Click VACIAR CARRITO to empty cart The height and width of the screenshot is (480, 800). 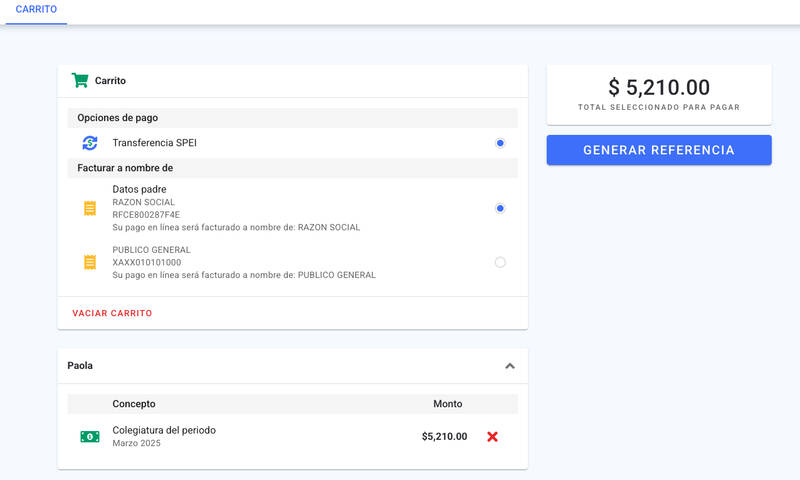112,313
